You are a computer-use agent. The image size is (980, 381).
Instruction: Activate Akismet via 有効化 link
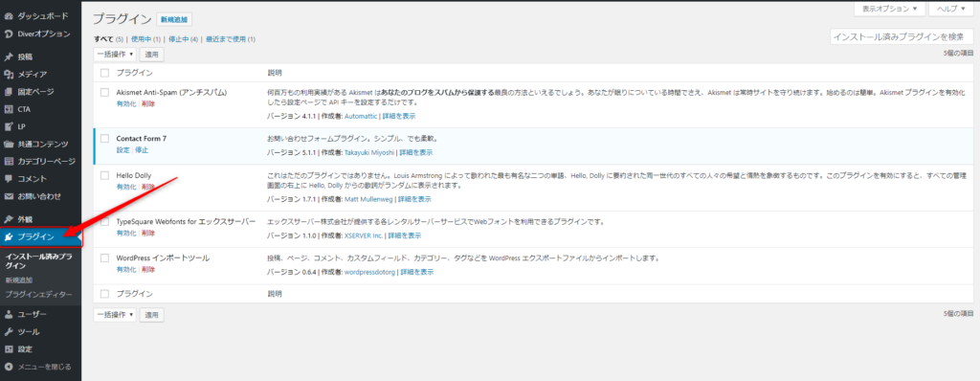click(125, 103)
